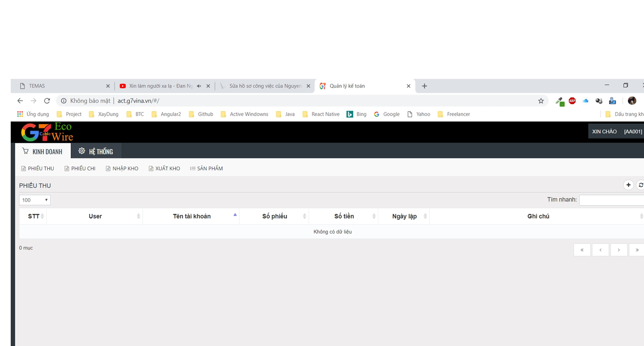
Task: Open the Project bookmark folder
Action: point(69,114)
